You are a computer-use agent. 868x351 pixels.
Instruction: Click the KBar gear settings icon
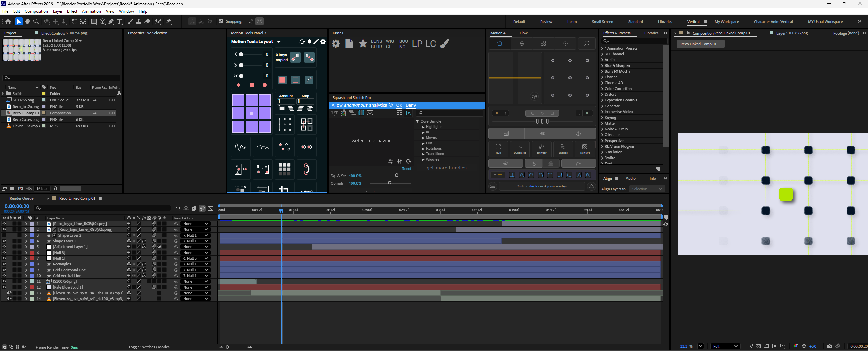(336, 44)
